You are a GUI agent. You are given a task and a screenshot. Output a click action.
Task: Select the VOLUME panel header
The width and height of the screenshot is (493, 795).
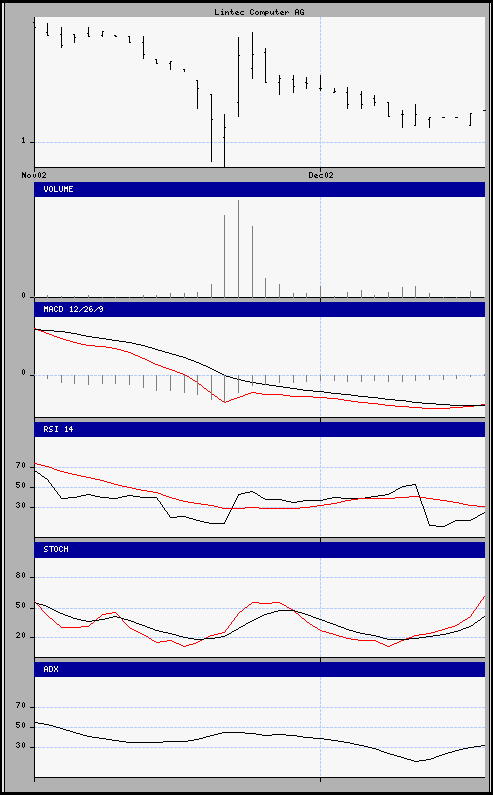point(260,190)
